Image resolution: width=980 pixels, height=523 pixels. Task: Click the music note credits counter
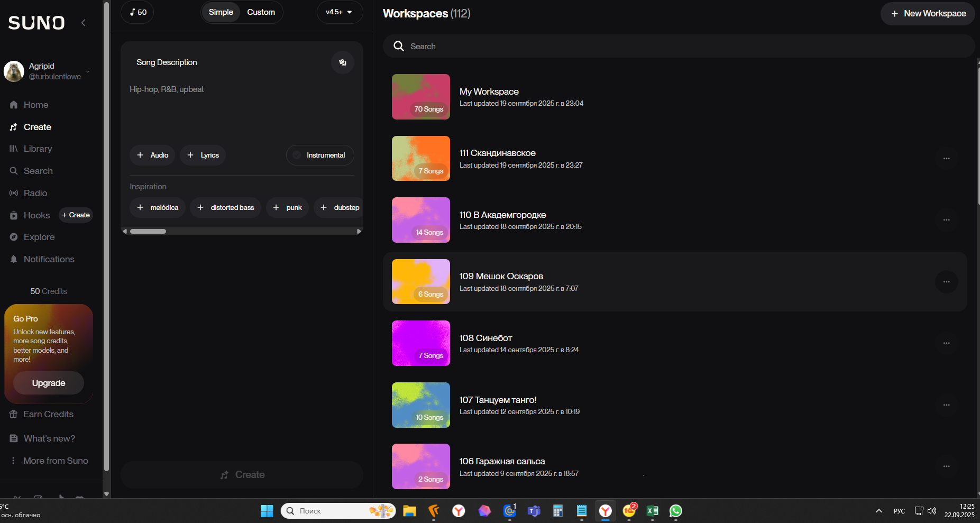coord(138,12)
